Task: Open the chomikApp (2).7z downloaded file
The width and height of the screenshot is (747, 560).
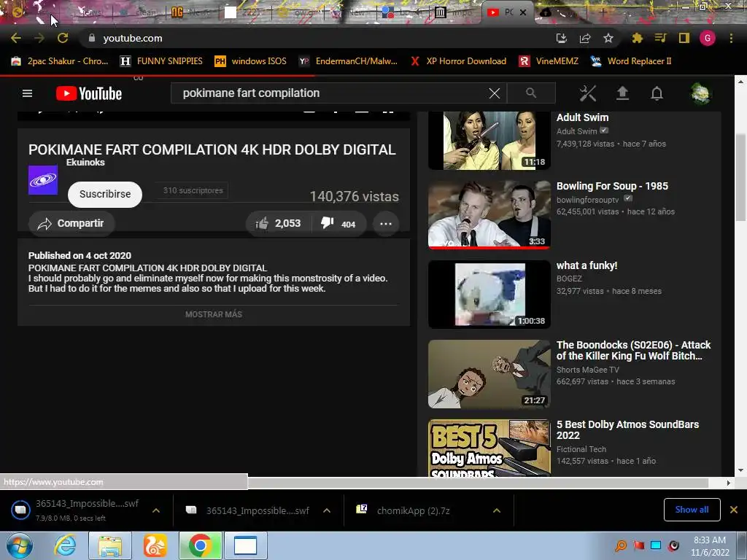Action: pos(414,510)
